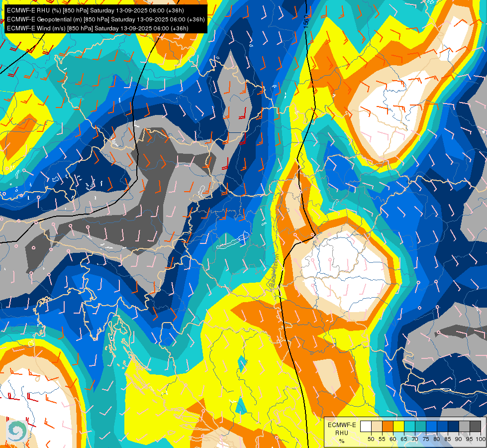Click the '80' legend tick value

pos(437,439)
